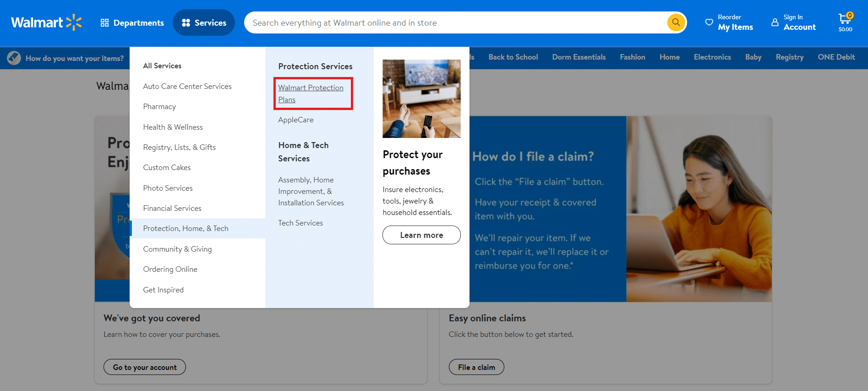
Task: Open Get Inspired category
Action: pos(163,290)
